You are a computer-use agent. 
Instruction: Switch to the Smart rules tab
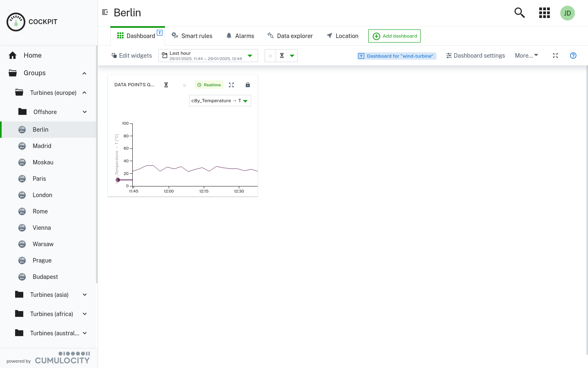192,36
